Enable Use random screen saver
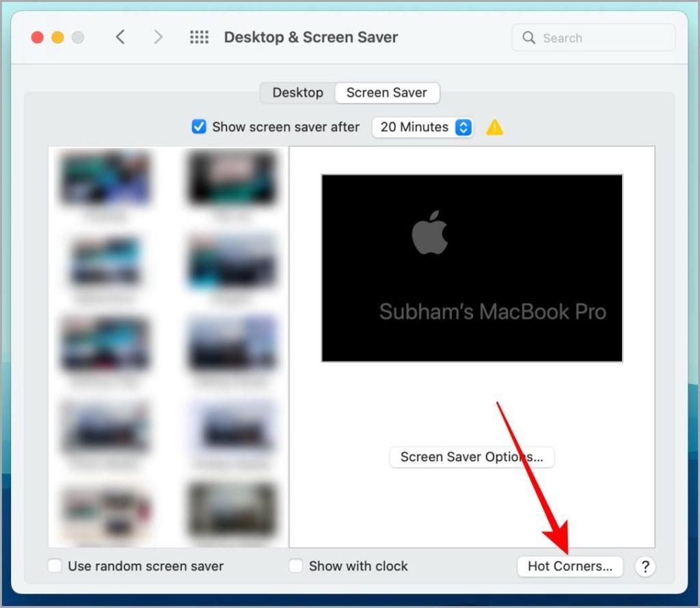 (55, 566)
